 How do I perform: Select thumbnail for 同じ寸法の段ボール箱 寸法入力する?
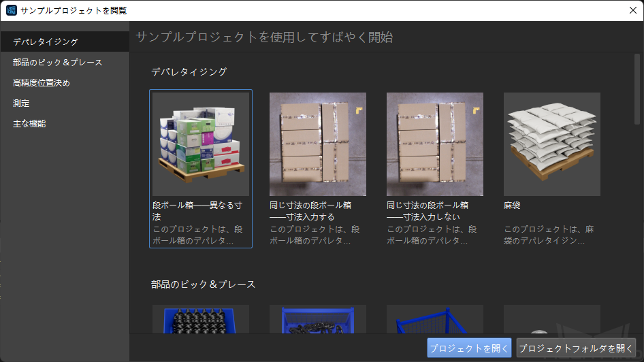click(x=318, y=144)
